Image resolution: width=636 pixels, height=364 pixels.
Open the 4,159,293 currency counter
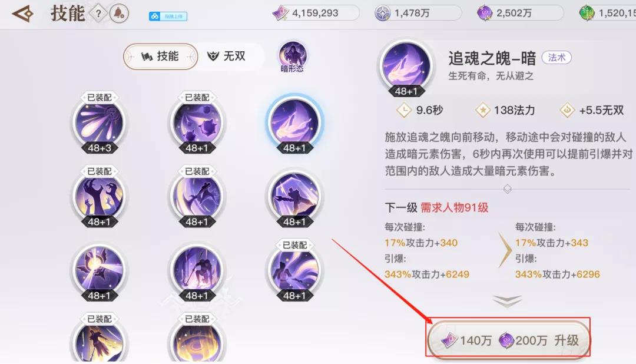316,14
